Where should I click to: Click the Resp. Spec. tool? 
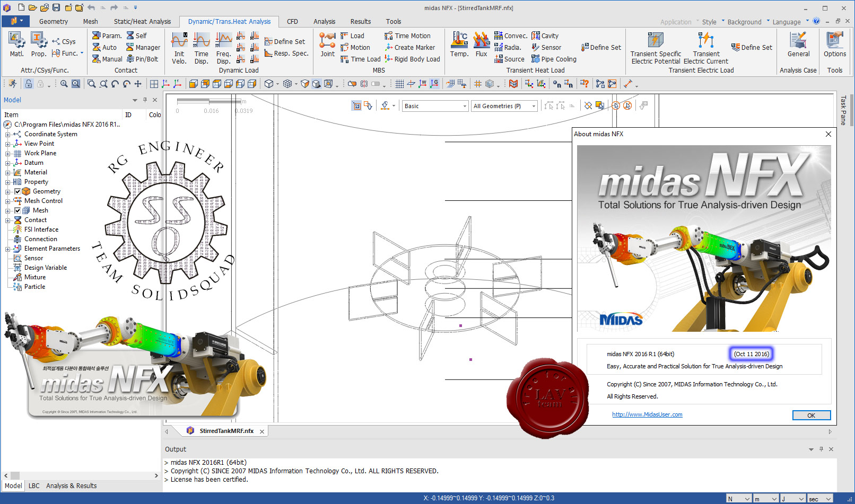286,53
